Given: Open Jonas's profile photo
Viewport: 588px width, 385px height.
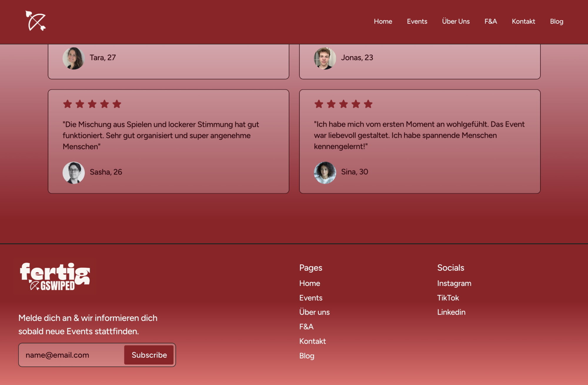Looking at the screenshot, I should pyautogui.click(x=325, y=58).
